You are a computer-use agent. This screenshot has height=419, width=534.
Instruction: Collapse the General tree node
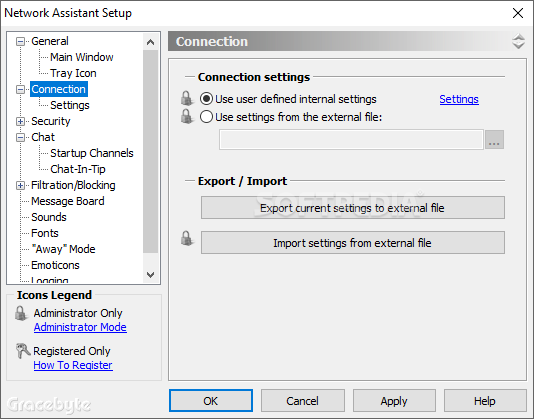click(x=20, y=42)
